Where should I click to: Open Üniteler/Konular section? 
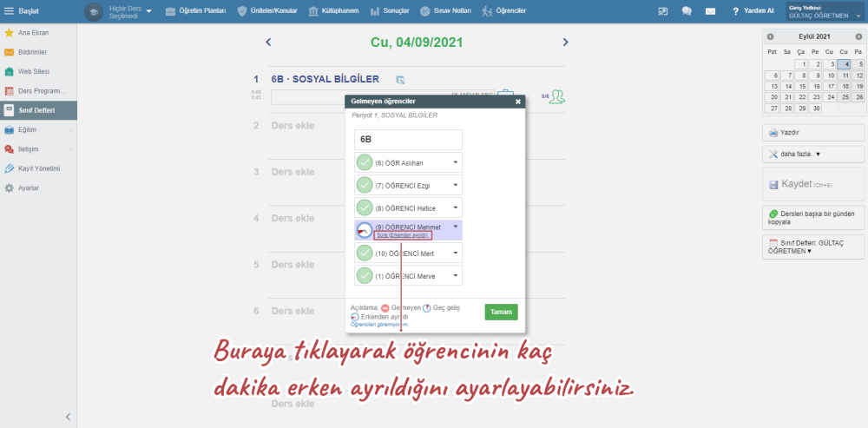pyautogui.click(x=266, y=11)
